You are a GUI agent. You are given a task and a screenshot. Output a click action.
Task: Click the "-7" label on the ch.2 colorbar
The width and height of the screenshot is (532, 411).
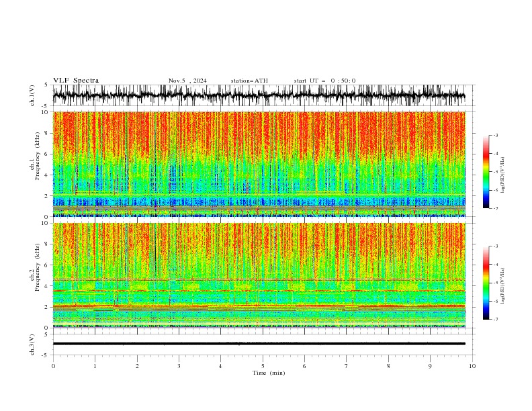click(496, 320)
